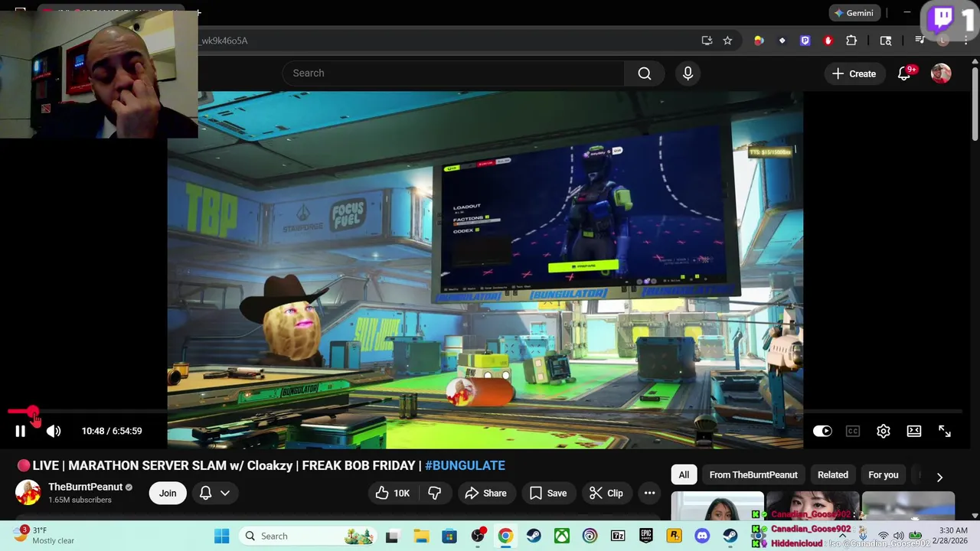Click the Gemini button in Chrome
This screenshot has height=551, width=980.
tap(854, 13)
